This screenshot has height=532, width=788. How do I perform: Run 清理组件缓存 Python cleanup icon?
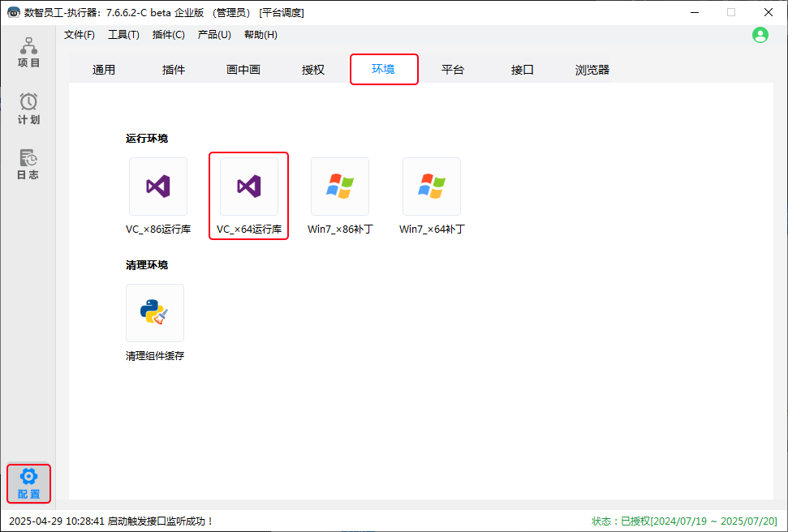(155, 313)
